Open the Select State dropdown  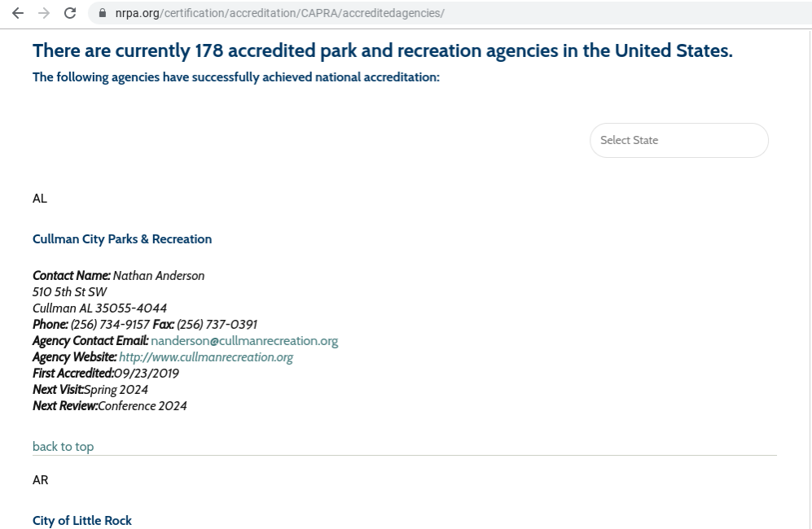678,140
